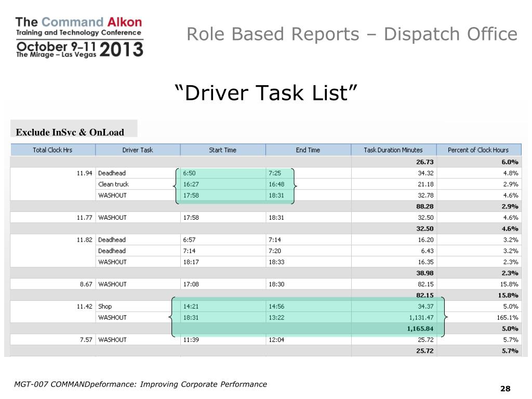Select start time 11:39
Viewport: 532px width, 399px height.
(x=191, y=340)
